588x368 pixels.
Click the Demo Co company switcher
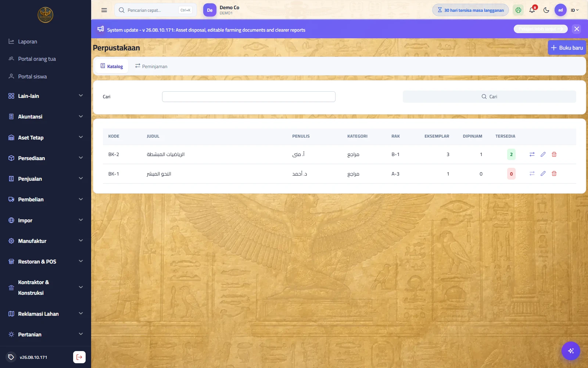(x=222, y=10)
